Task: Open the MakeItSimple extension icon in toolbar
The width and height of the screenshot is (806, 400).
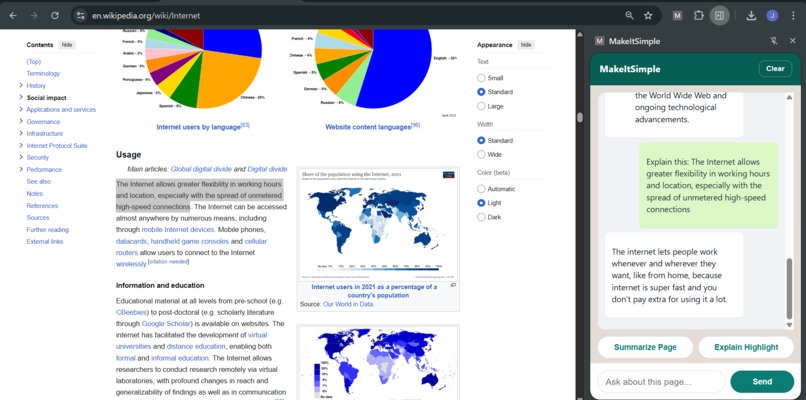Action: point(677,15)
